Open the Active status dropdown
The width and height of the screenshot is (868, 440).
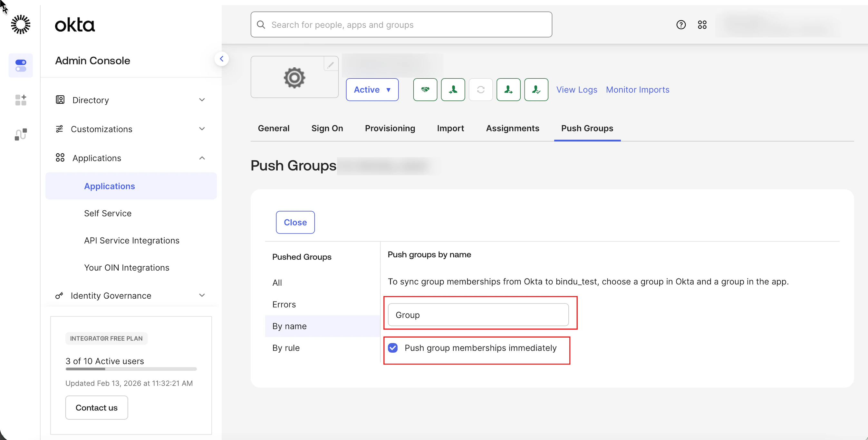tap(372, 90)
